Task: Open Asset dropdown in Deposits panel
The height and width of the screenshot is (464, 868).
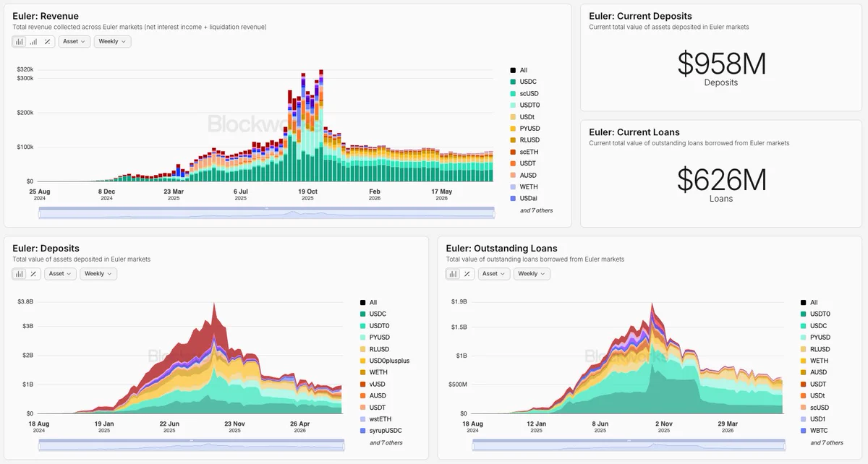Action: [61, 274]
